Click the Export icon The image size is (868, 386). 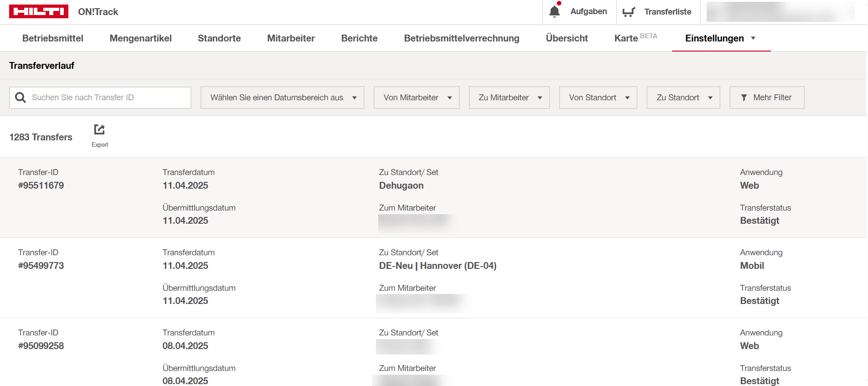99,130
